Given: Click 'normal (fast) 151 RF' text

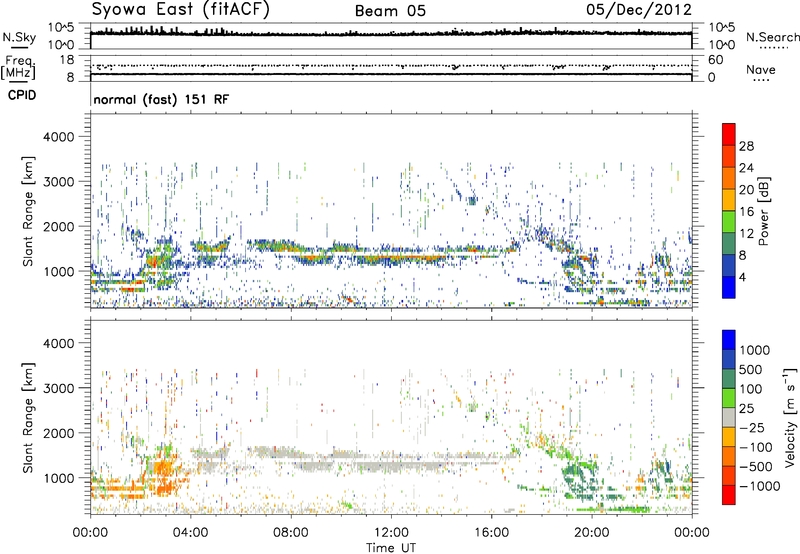Looking at the screenshot, I should 161,99.
